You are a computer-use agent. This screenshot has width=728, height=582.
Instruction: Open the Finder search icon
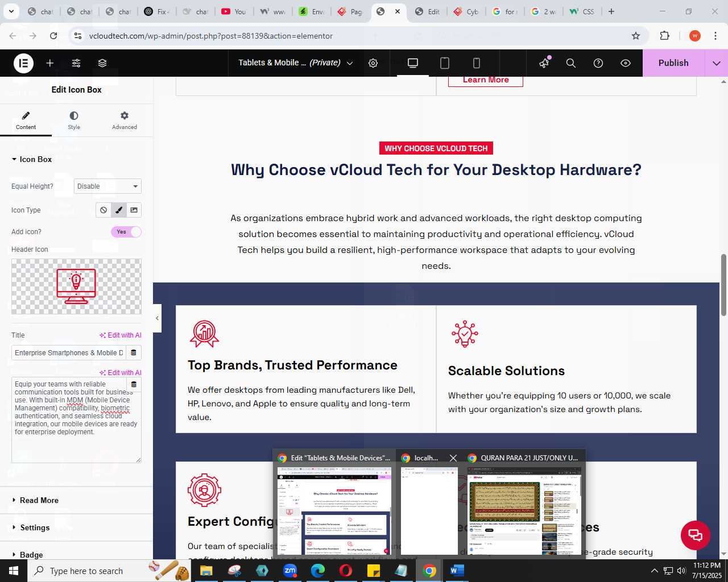(x=571, y=63)
